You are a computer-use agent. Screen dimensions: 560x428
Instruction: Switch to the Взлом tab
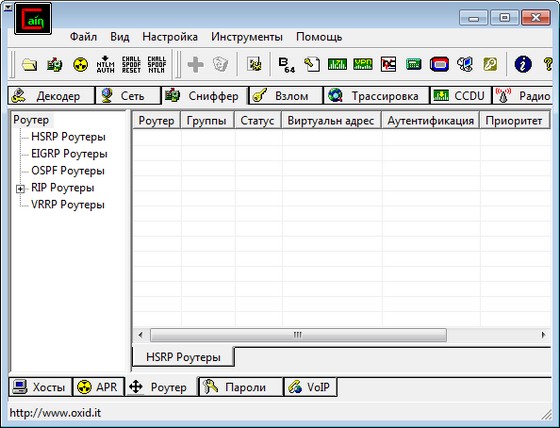(285, 96)
